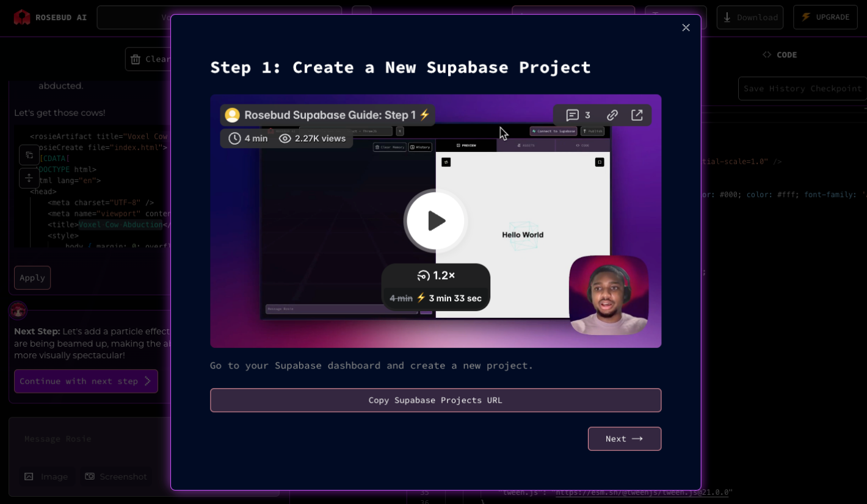This screenshot has width=867, height=504.
Task: Copy video link with chain icon
Action: [x=612, y=115]
